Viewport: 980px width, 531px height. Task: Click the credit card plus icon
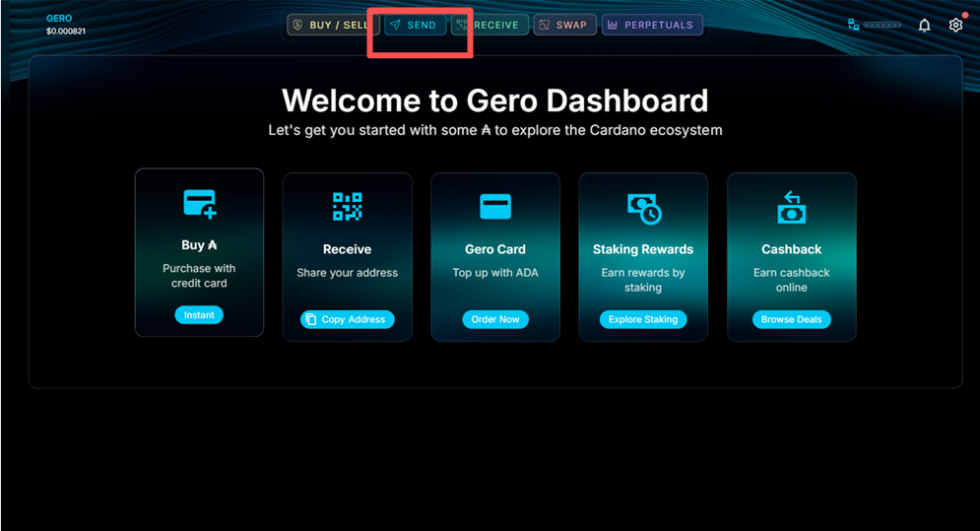(199, 204)
